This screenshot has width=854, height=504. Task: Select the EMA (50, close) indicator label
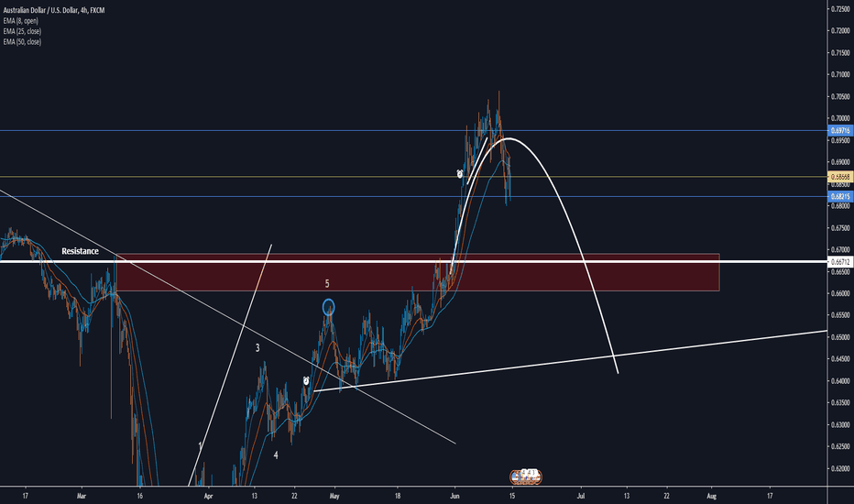pos(22,41)
